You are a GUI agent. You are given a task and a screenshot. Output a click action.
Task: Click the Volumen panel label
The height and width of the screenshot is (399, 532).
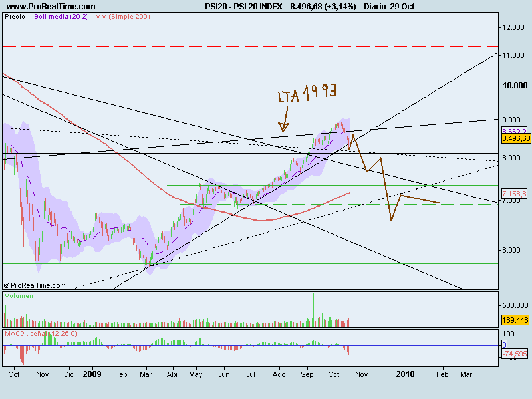pos(19,296)
